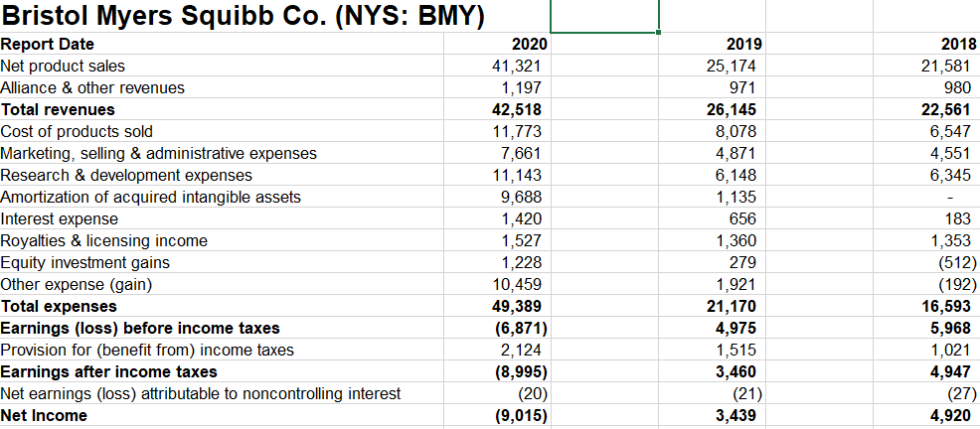Click Other expense (gain) label
This screenshot has height=429, width=980.
(77, 285)
